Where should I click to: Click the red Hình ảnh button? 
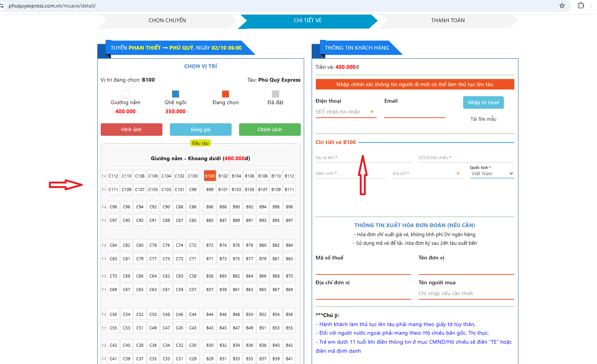(x=132, y=129)
